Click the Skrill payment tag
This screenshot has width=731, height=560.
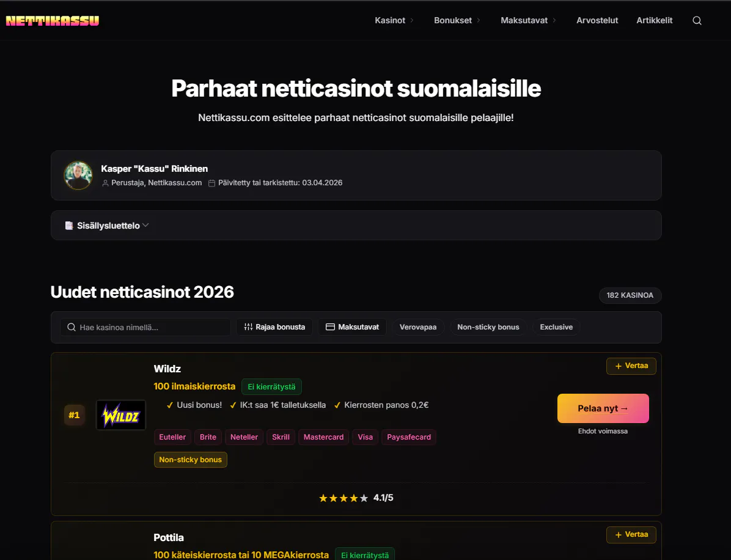click(x=281, y=437)
